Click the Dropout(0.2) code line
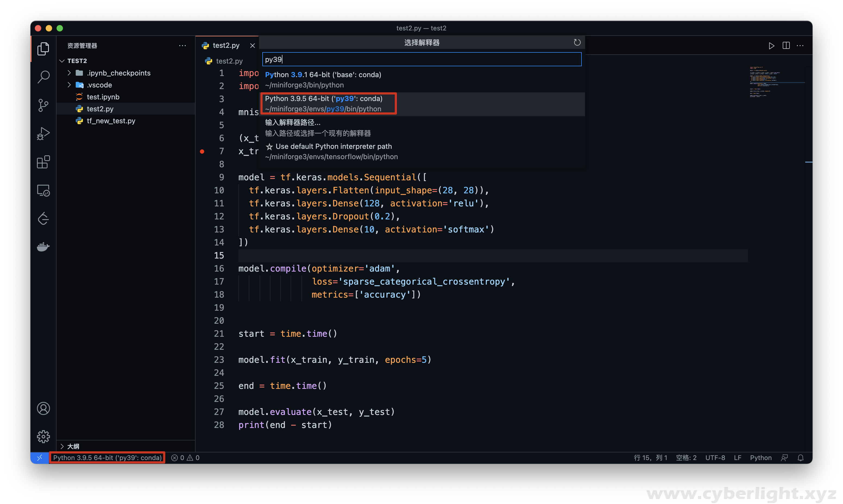 coord(324,216)
